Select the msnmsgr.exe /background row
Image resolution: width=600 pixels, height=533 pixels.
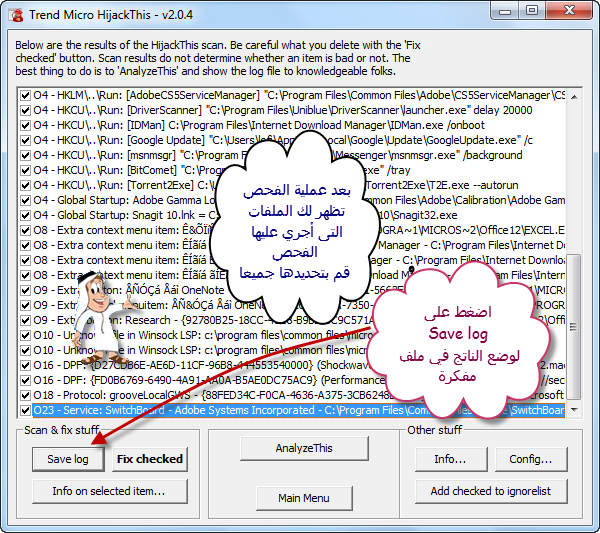pos(278,155)
